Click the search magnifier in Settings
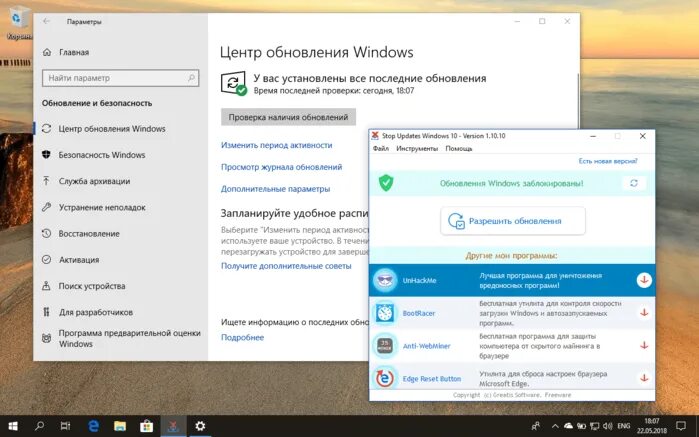This screenshot has width=699, height=437. coord(191,78)
